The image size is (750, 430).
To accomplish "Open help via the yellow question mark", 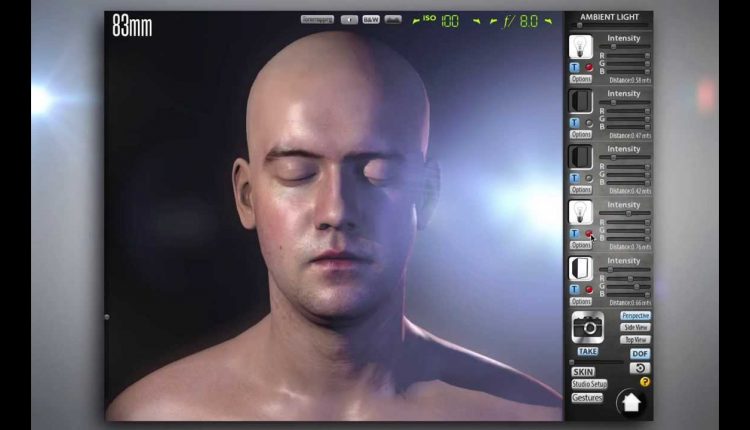I will [x=645, y=382].
